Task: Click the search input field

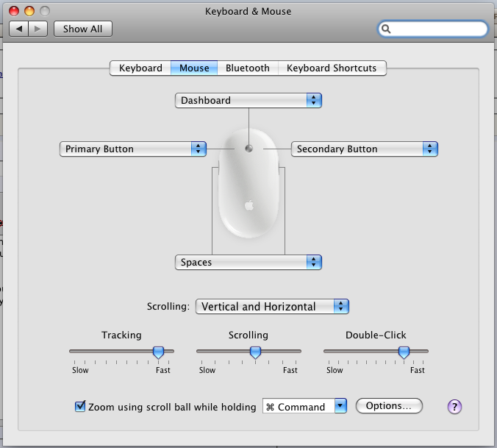Action: pos(433,29)
